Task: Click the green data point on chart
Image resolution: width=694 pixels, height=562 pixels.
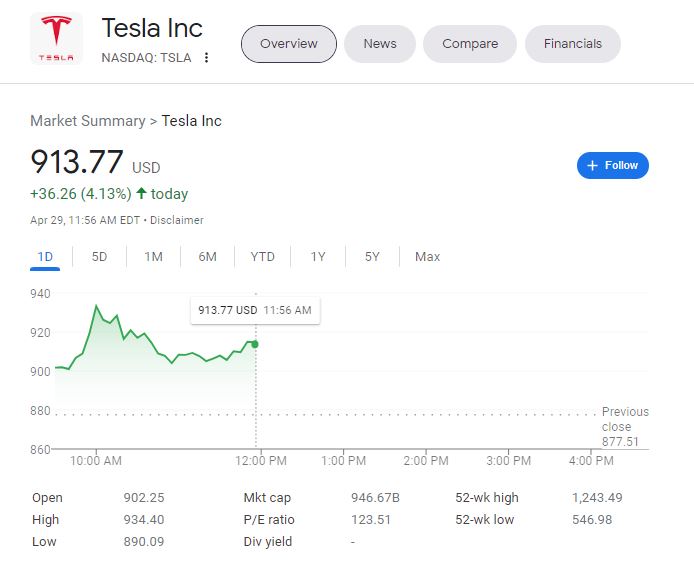Action: point(255,344)
